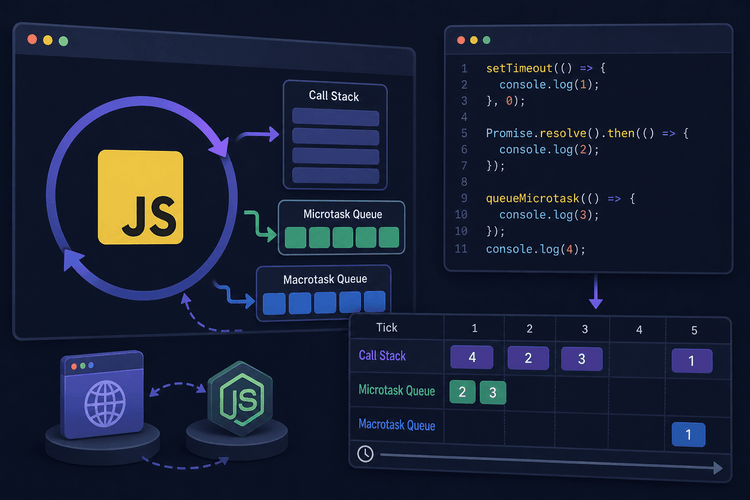Select the Microtask Queue title in the diagram
This screenshot has height=500, width=750.
(342, 214)
